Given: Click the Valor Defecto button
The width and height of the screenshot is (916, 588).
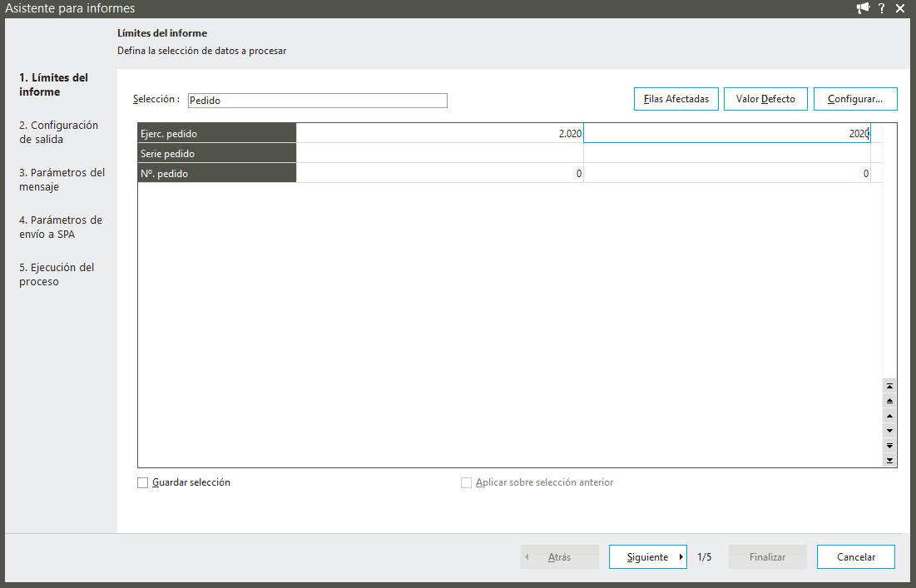Looking at the screenshot, I should point(766,99).
